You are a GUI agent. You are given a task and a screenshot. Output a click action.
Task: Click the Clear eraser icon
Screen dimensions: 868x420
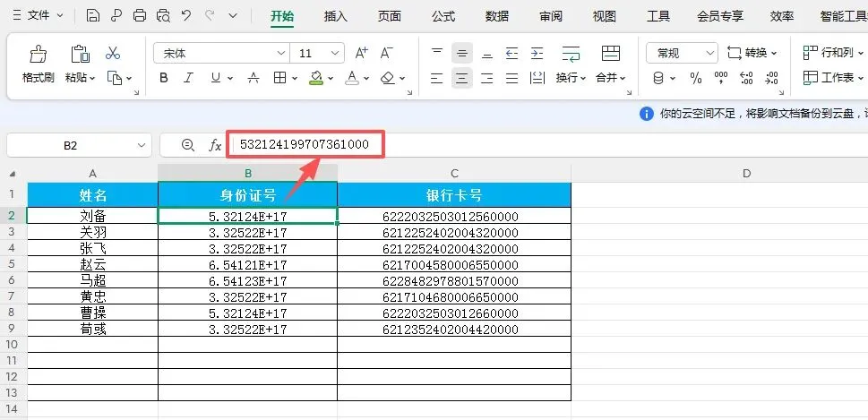coord(388,78)
